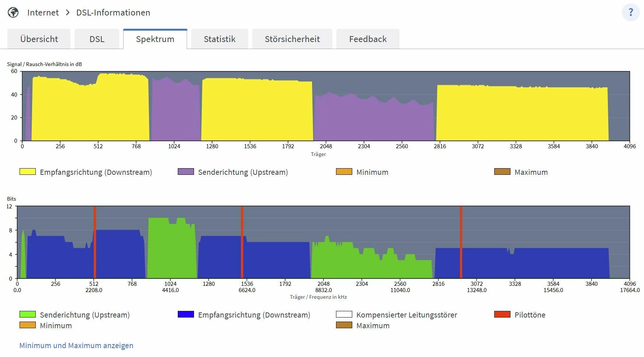The width and height of the screenshot is (644, 357).
Task: Click Minimum und Maximum anzeigen link
Action: [76, 346]
